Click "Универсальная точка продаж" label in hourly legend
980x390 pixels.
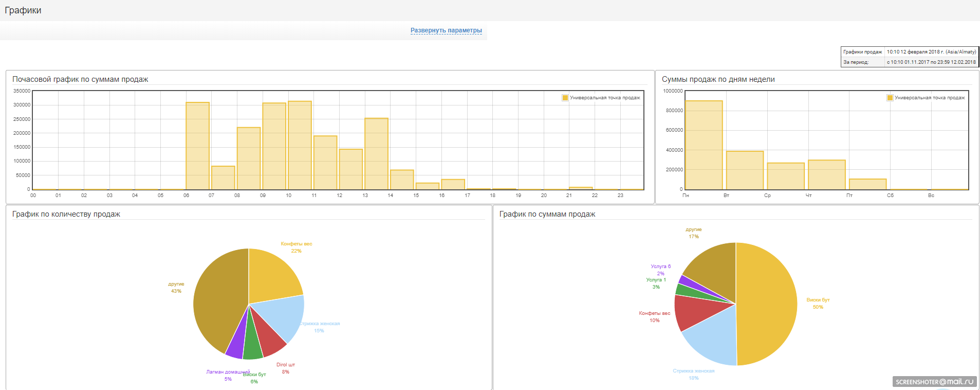(605, 98)
